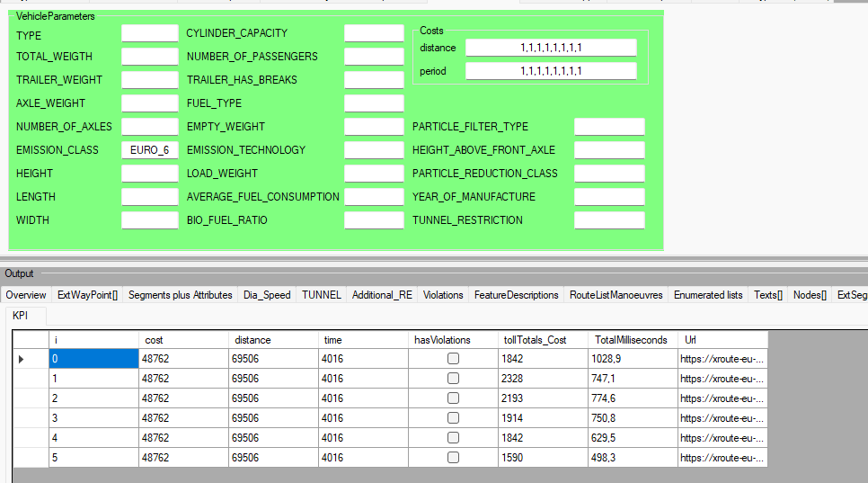Click the TUNNEL_RESTRICTION input box
The height and width of the screenshot is (483, 868).
tap(609, 220)
